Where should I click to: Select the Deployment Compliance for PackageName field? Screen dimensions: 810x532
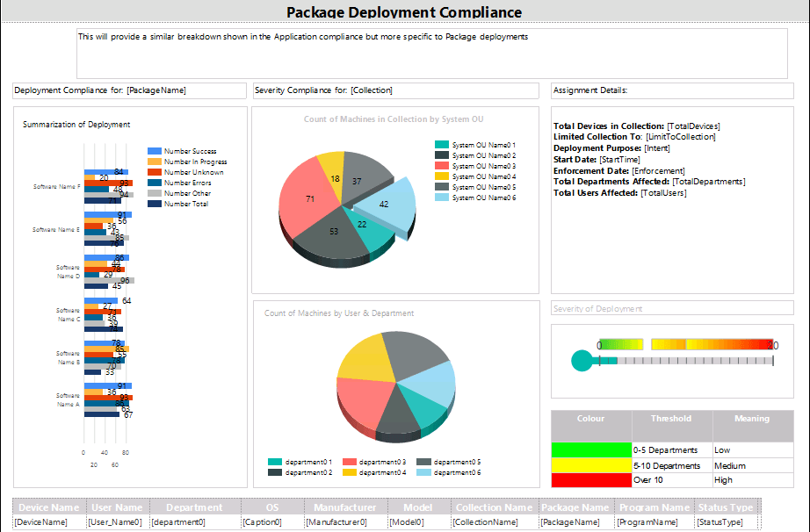pyautogui.click(x=130, y=90)
